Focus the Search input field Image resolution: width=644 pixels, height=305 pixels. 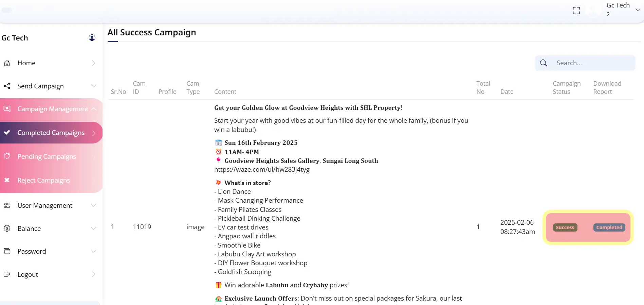pos(585,63)
